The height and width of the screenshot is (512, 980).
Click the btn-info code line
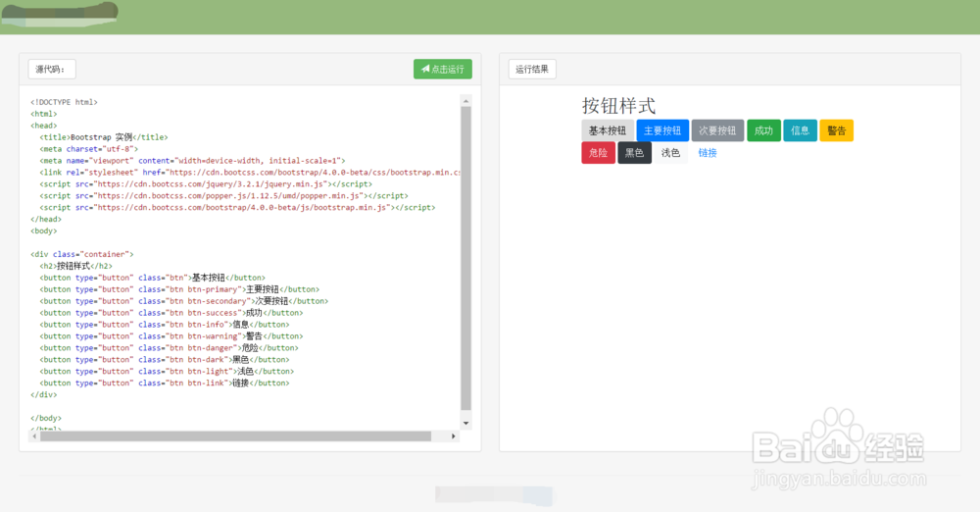(165, 325)
